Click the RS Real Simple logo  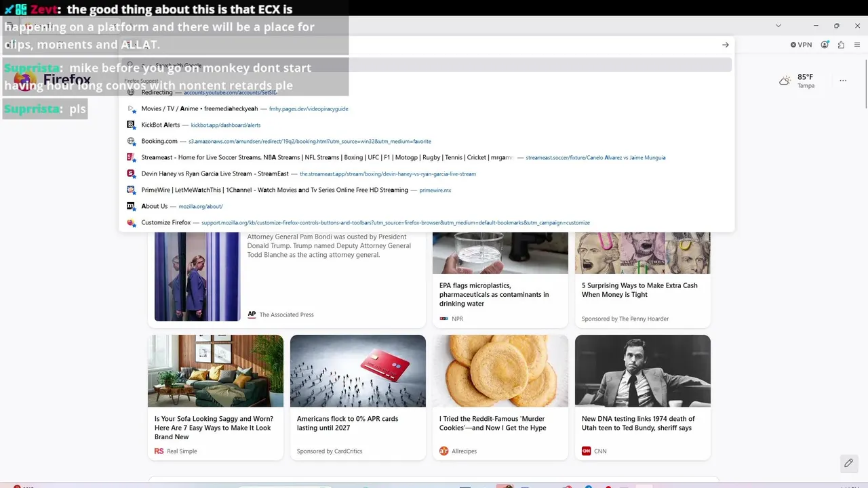point(159,451)
